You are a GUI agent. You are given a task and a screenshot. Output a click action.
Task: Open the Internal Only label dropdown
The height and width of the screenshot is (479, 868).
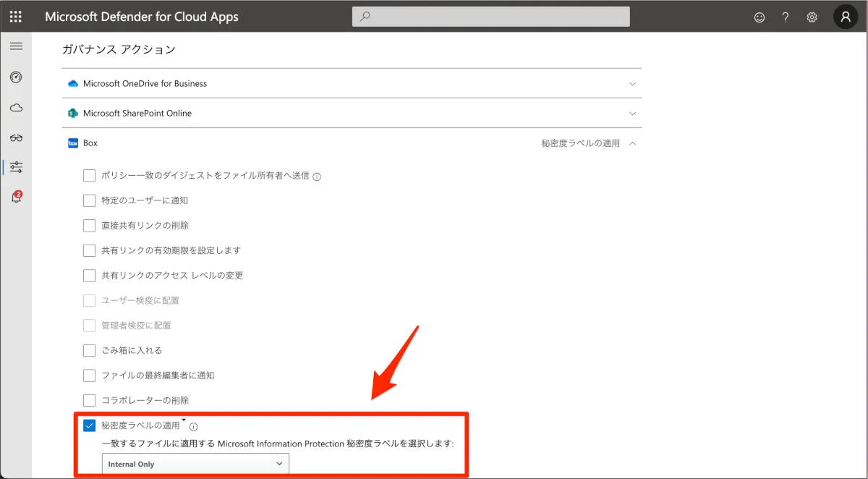point(195,464)
